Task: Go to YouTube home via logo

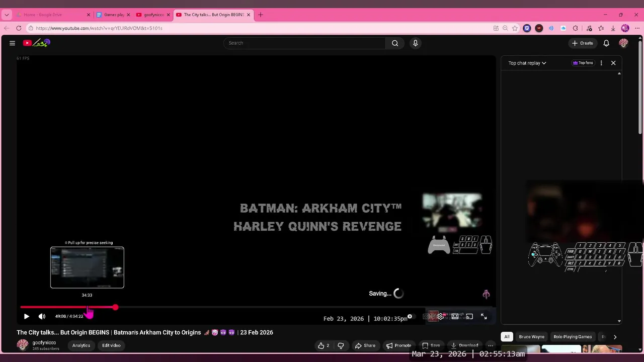Action: 36,43
